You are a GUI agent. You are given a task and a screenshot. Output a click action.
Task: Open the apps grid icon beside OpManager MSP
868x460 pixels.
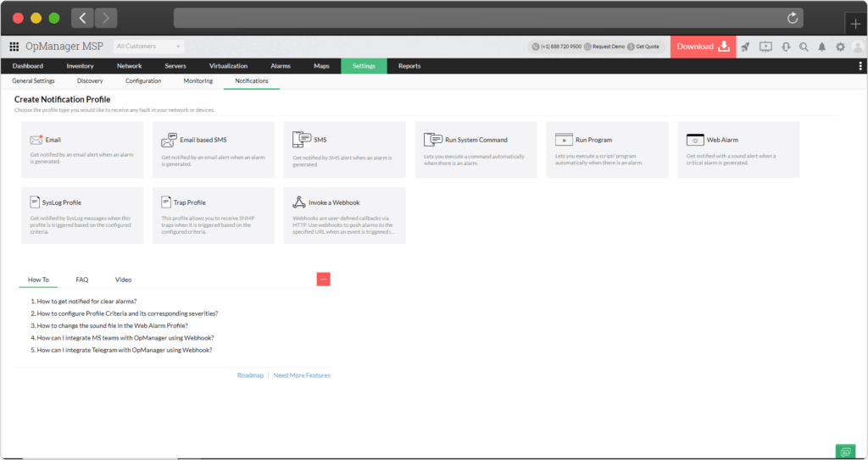point(14,47)
